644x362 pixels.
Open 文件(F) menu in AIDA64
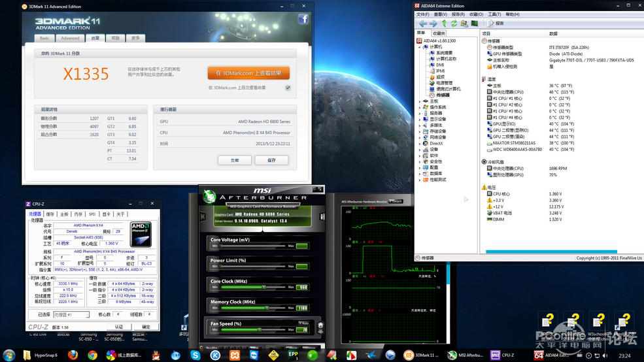coord(422,14)
